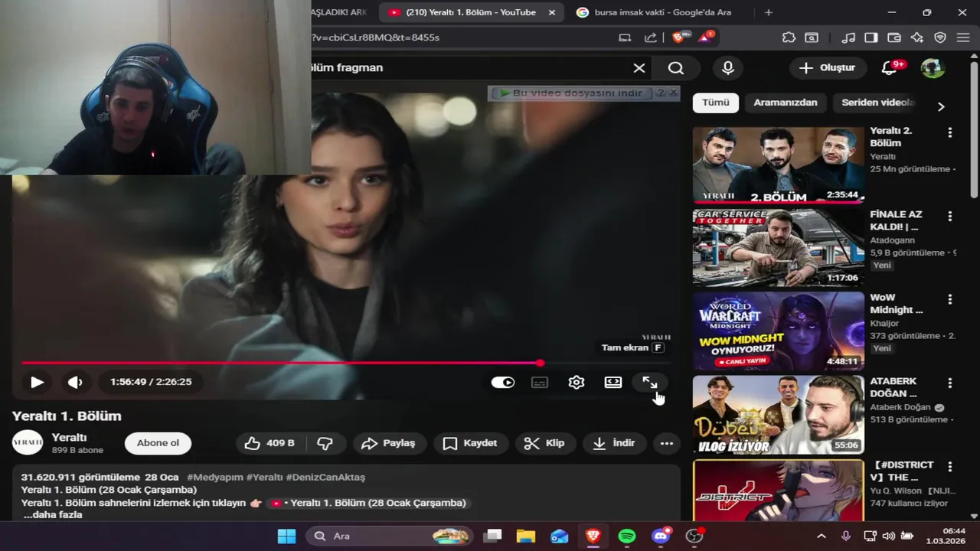The width and height of the screenshot is (980, 551).
Task: Open more actions three-dot menu under video
Action: pos(667,443)
